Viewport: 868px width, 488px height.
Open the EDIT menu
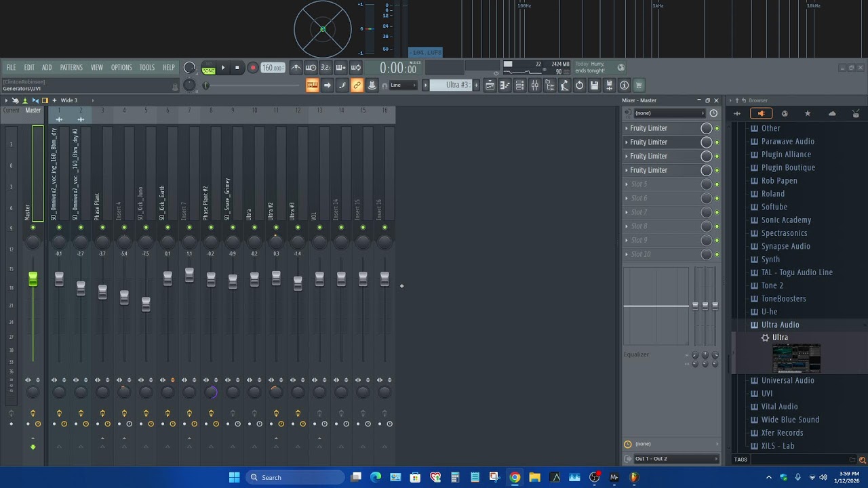pos(29,68)
